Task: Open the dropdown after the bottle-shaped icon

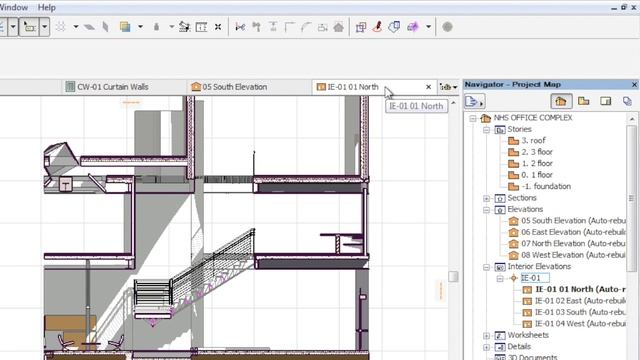Action: click(171, 27)
